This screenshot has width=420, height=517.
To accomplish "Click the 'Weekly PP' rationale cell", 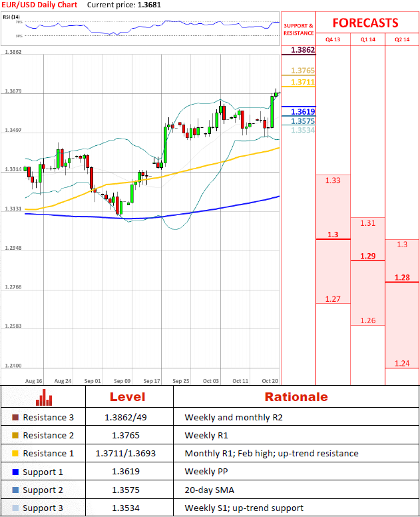I will (x=206, y=472).
